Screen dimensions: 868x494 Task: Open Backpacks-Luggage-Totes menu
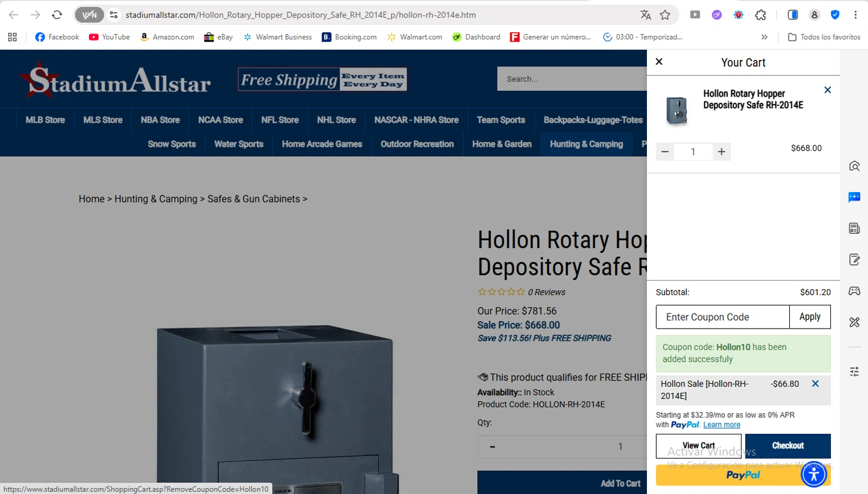tap(593, 120)
